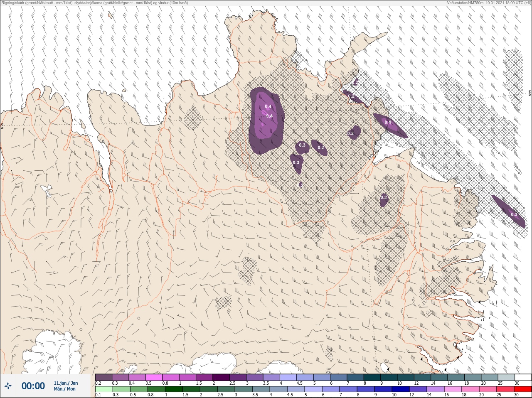532x398 pixels.
Task: Click the offshore snow streak labeled 0.4
Action: [390, 125]
